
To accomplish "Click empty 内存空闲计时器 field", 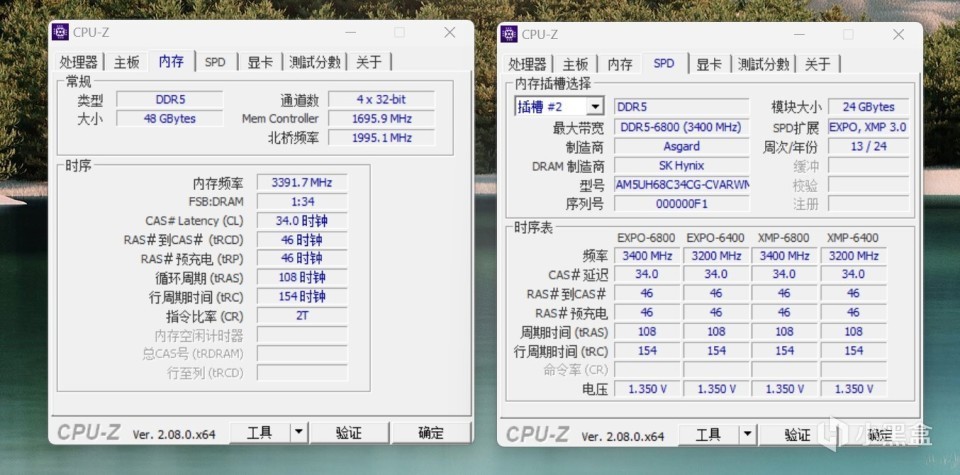I will coord(302,335).
